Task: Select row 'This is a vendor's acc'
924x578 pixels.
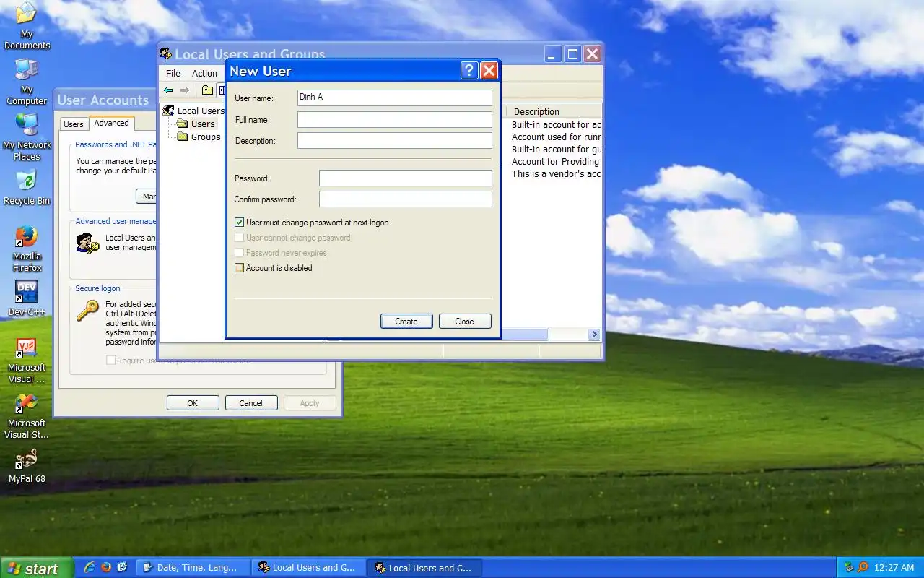Action: pyautogui.click(x=557, y=174)
